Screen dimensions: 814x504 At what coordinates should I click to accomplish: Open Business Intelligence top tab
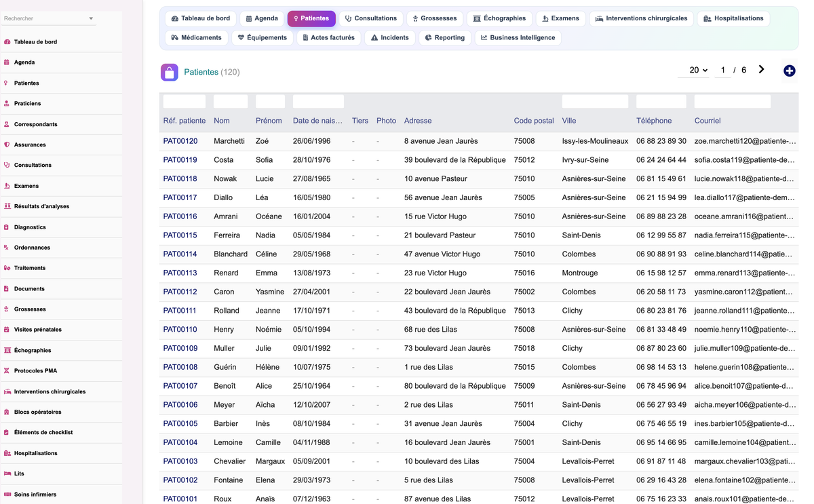pos(518,37)
